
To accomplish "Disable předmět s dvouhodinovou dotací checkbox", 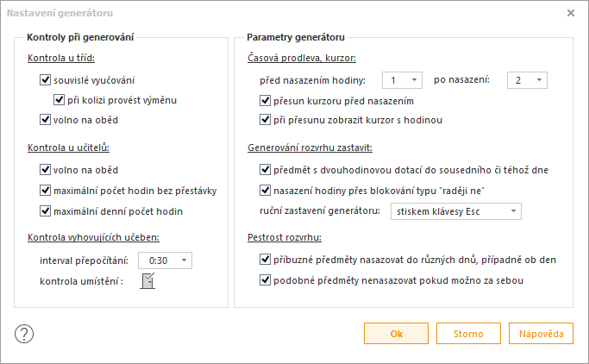I will point(266,170).
